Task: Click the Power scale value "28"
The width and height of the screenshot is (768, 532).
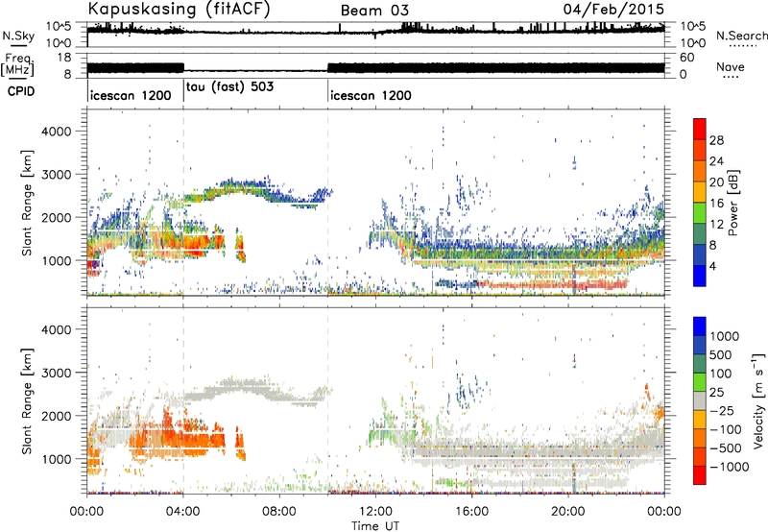Action: tap(716, 140)
